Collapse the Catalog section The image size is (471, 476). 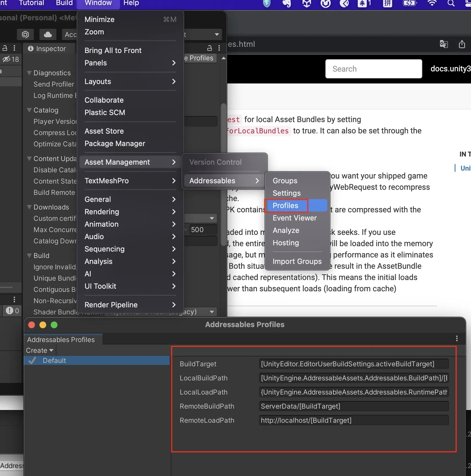click(29, 110)
